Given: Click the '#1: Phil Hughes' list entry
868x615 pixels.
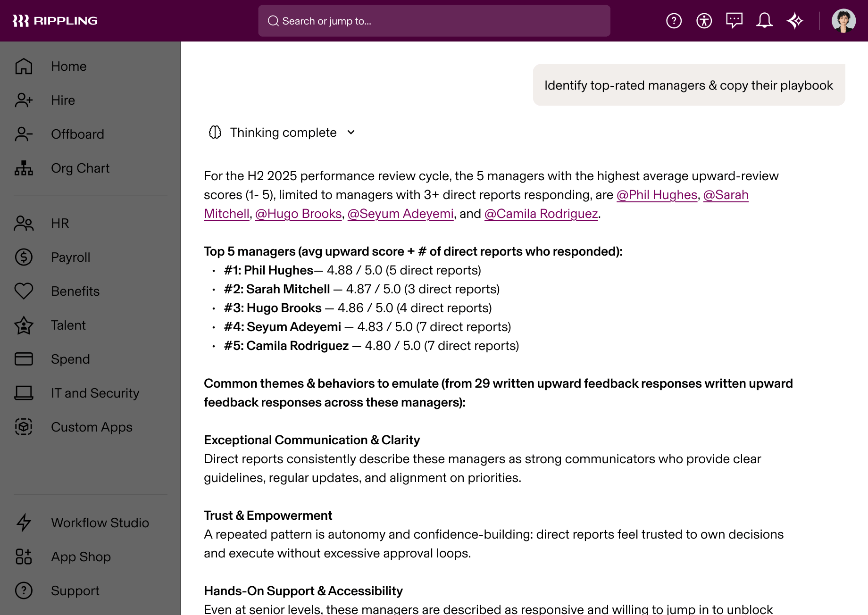Looking at the screenshot, I should (x=352, y=270).
